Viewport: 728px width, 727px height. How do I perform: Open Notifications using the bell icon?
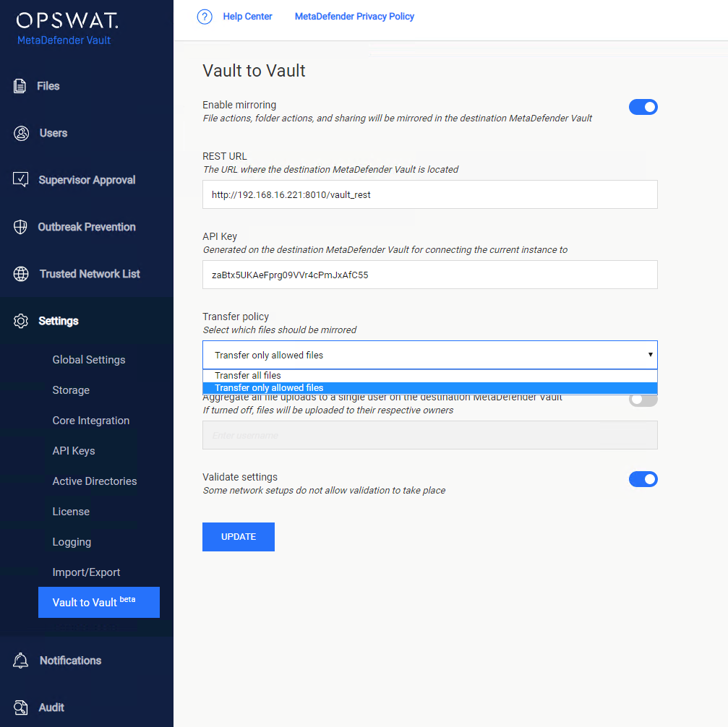coord(22,660)
